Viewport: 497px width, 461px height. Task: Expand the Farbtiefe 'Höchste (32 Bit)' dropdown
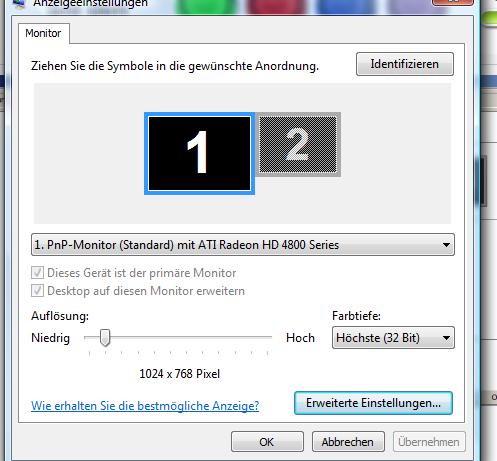coord(393,338)
